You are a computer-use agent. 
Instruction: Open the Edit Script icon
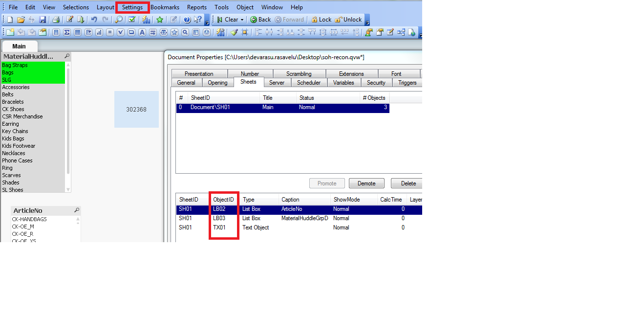tap(70, 20)
